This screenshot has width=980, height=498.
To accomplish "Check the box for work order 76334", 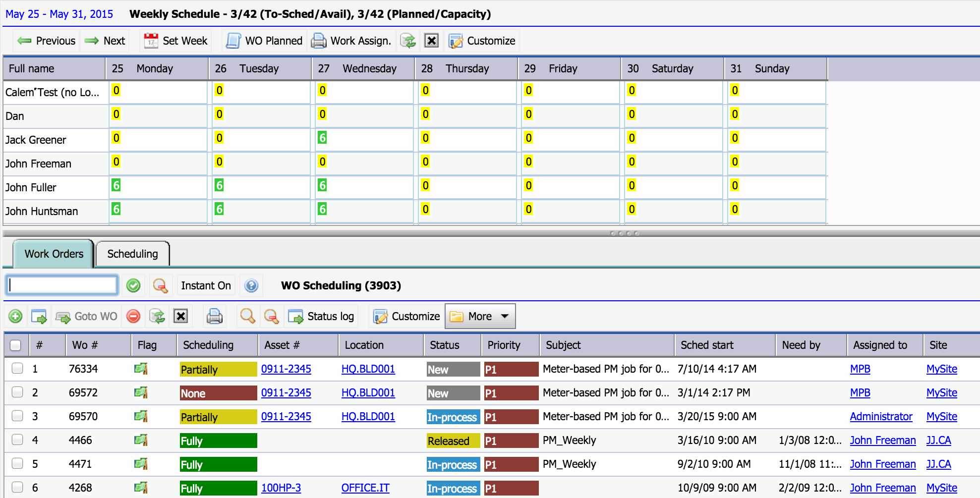I will [17, 368].
